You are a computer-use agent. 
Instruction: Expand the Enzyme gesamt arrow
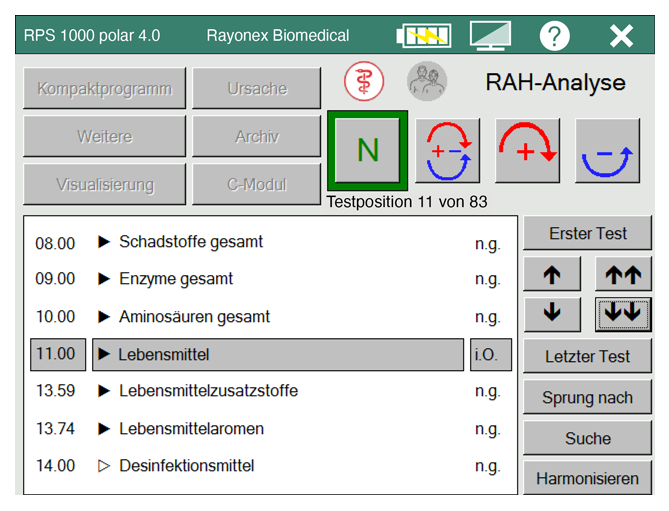coord(104,279)
